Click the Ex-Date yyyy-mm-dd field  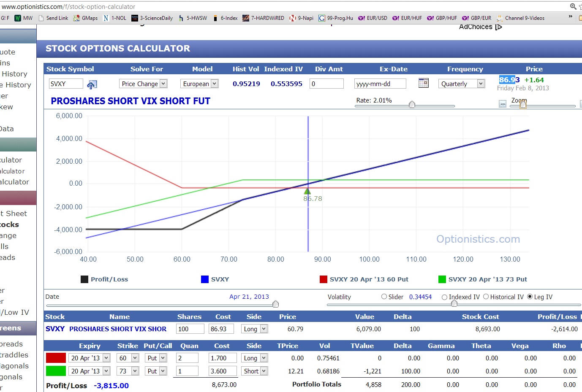click(380, 84)
